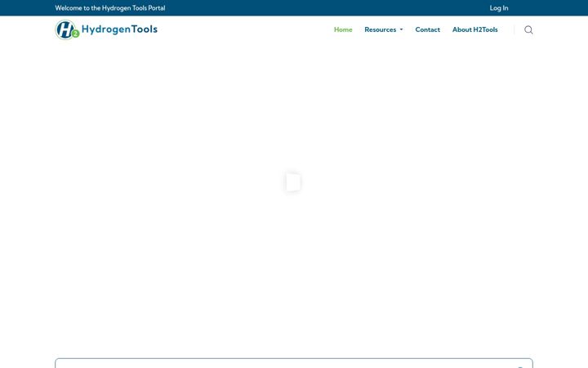Expand the Resources dropdown menu
Screen dimensions: 588x368
384,29
